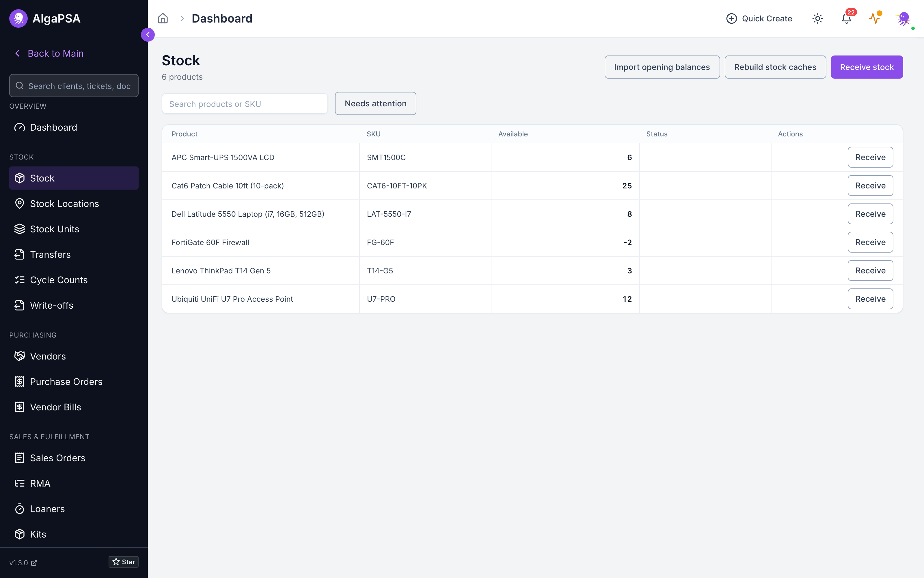This screenshot has height=578, width=924.
Task: Open Stock Units page
Action: pyautogui.click(x=74, y=229)
